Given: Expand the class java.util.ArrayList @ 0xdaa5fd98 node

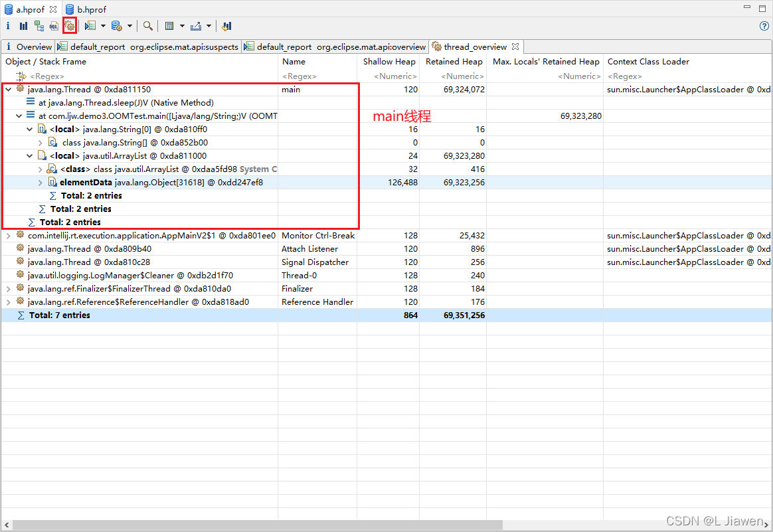Looking at the screenshot, I should pos(41,169).
